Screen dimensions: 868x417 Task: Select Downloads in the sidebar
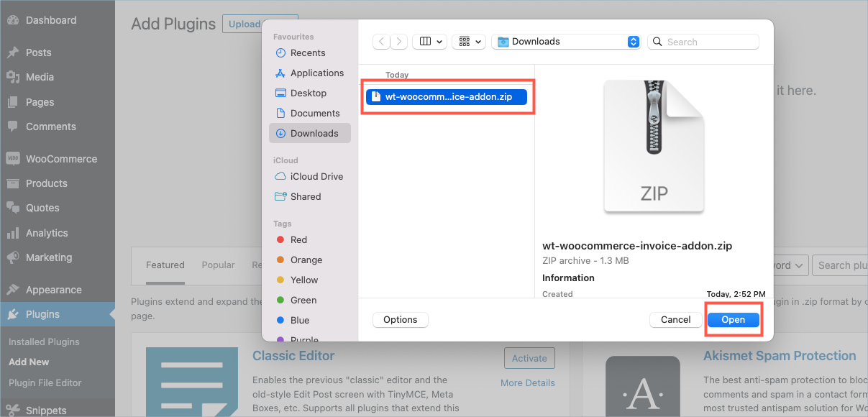click(x=309, y=133)
